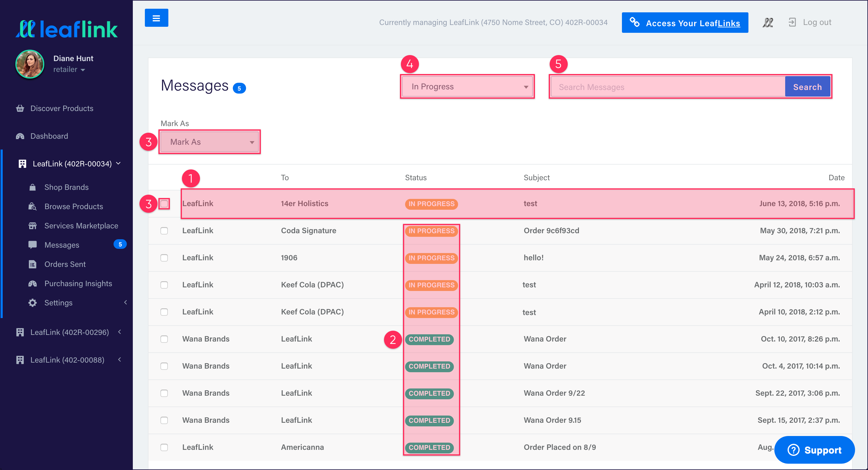Image resolution: width=868 pixels, height=470 pixels.
Task: Click the leaflink logo in sidebar
Action: [x=66, y=29]
